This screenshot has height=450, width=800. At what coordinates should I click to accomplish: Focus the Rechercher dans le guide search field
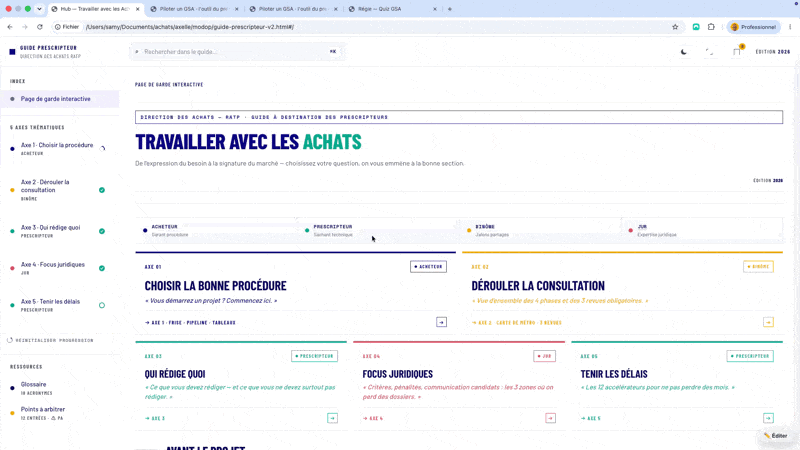(237, 52)
